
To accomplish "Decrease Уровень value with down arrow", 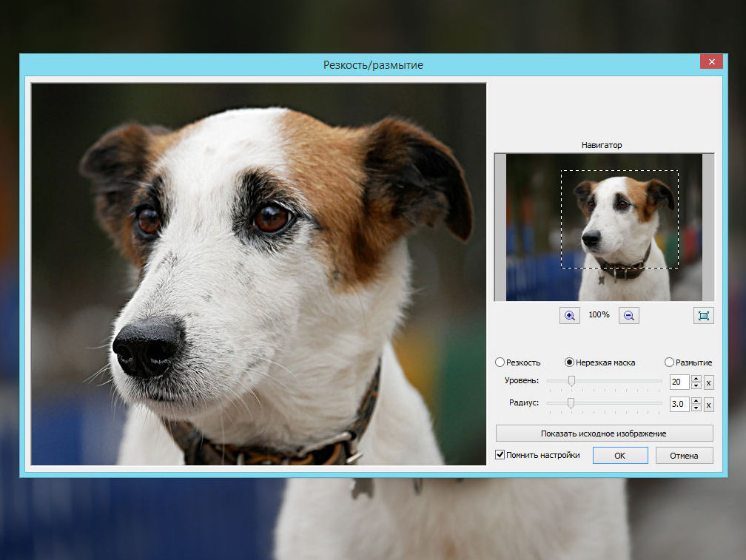I will 696,385.
